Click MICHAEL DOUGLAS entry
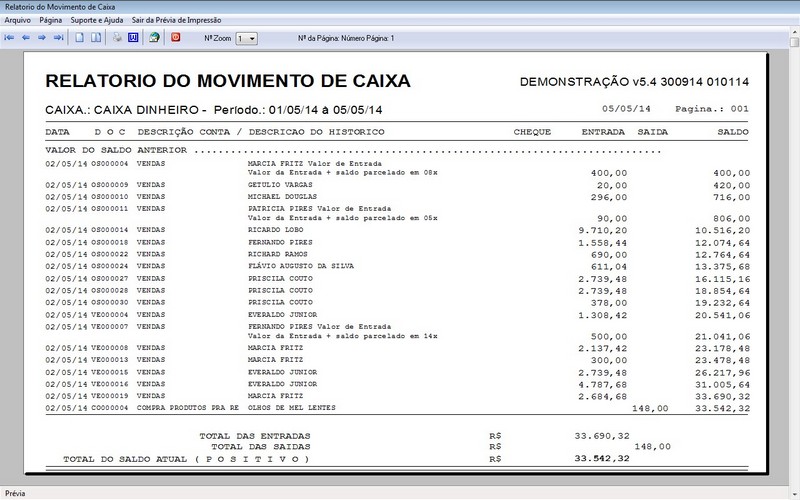The width and height of the screenshot is (800, 500). (282, 196)
